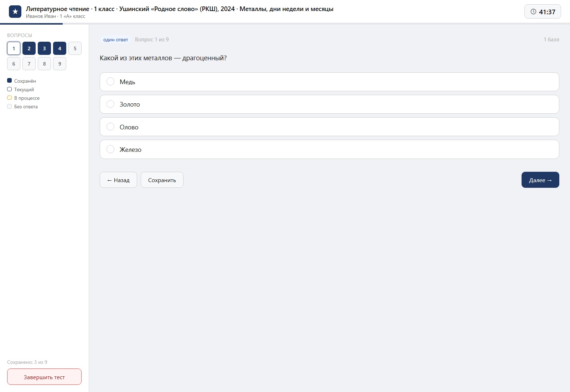
Task: Click the '1 балл' score label
Action: (x=551, y=40)
